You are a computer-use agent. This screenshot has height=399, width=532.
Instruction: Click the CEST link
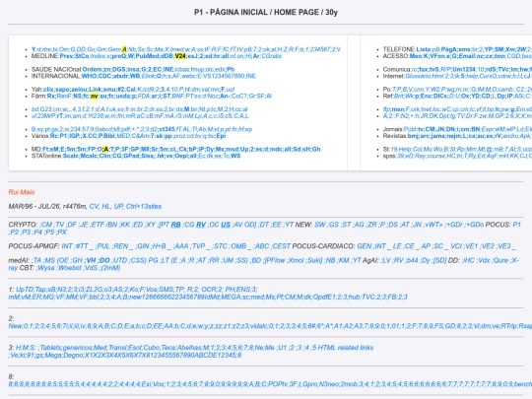tap(281, 246)
